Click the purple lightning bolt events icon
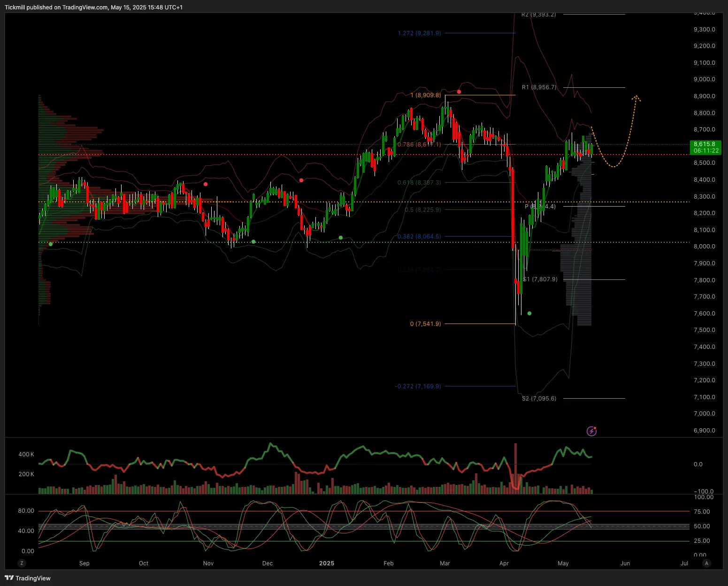The height and width of the screenshot is (586, 728). tap(591, 431)
